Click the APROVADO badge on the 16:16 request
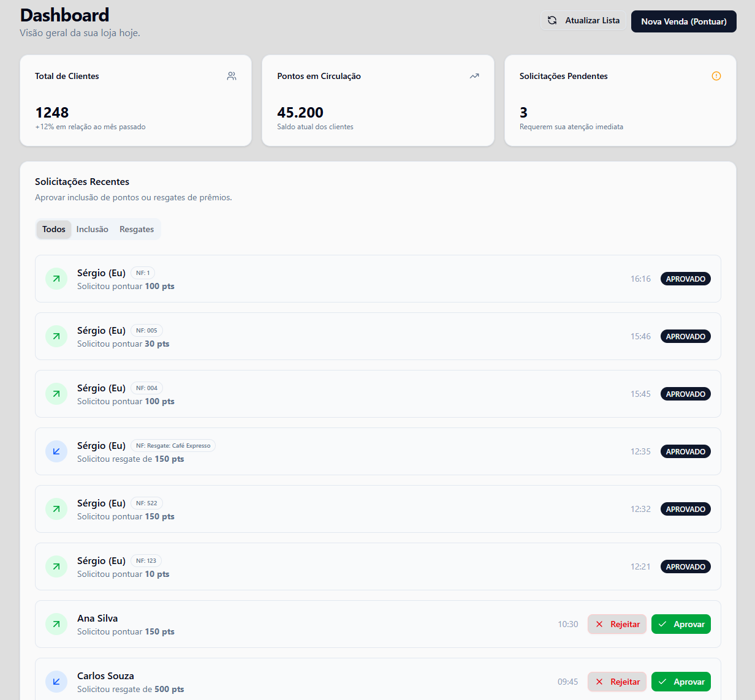This screenshot has height=700, width=755. (x=685, y=279)
